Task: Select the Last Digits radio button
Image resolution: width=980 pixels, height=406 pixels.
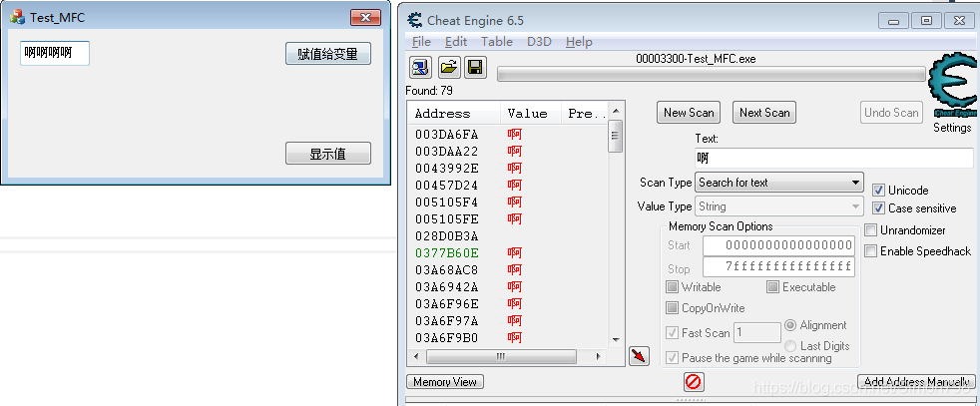Action: point(790,345)
